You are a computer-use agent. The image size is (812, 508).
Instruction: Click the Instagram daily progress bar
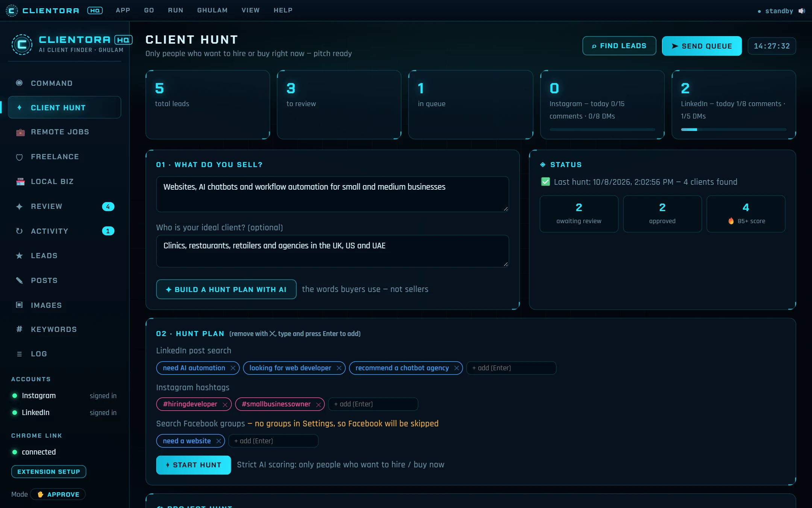coord(602,129)
